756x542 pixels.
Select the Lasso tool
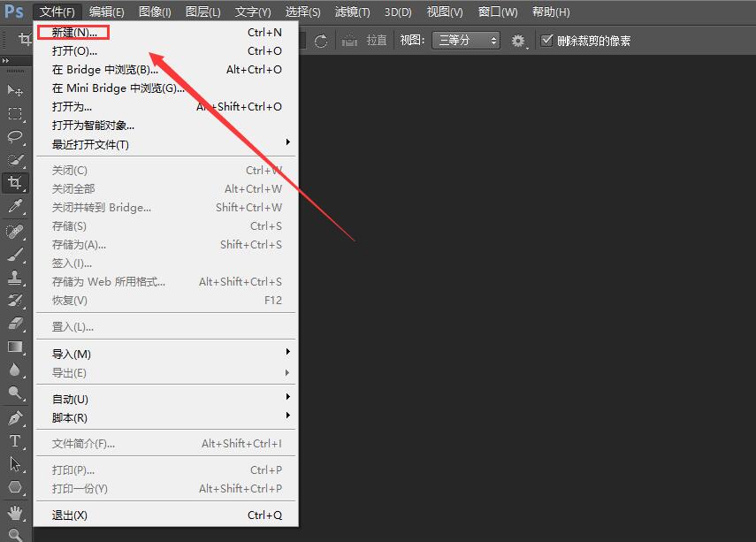pos(15,136)
